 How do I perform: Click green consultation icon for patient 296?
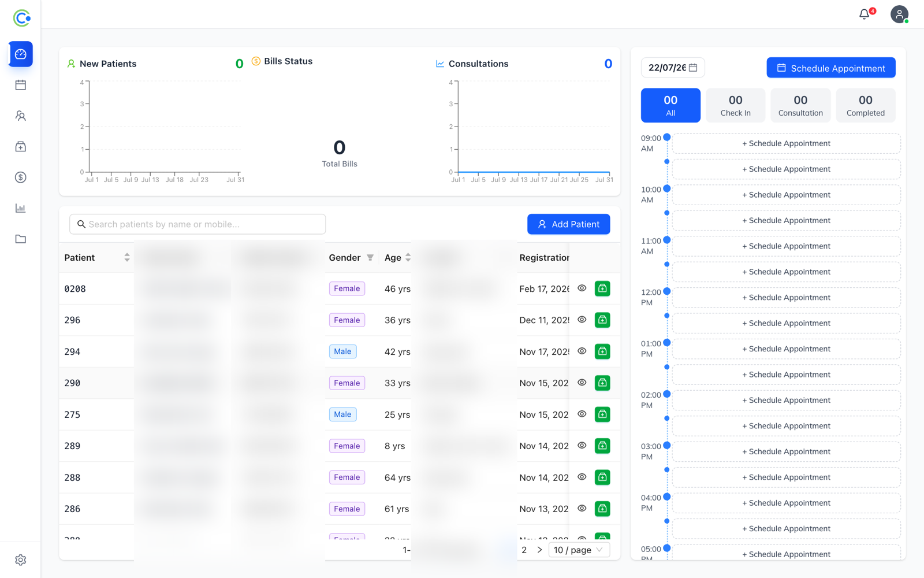coord(602,320)
